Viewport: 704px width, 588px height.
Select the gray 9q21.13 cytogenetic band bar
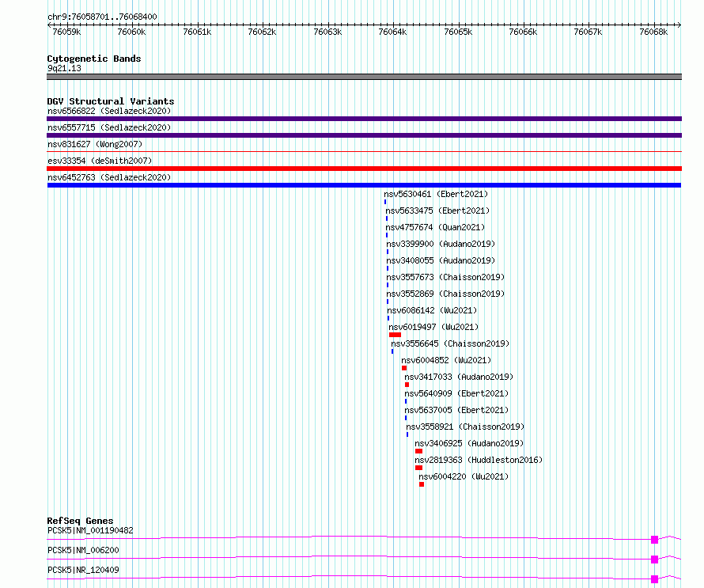364,77
